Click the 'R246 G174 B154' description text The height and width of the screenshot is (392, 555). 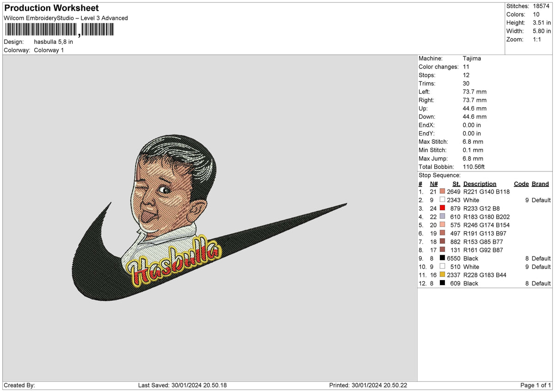click(486, 225)
